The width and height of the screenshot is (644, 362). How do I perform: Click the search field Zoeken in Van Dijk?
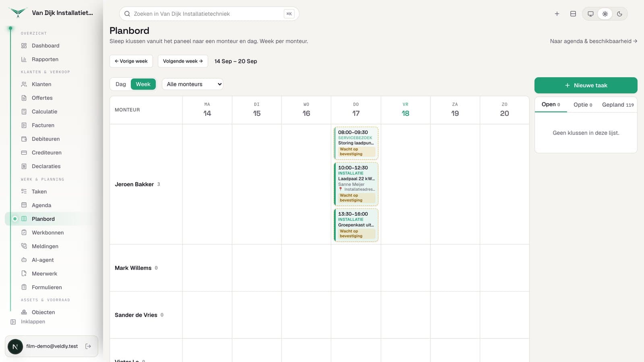click(209, 14)
